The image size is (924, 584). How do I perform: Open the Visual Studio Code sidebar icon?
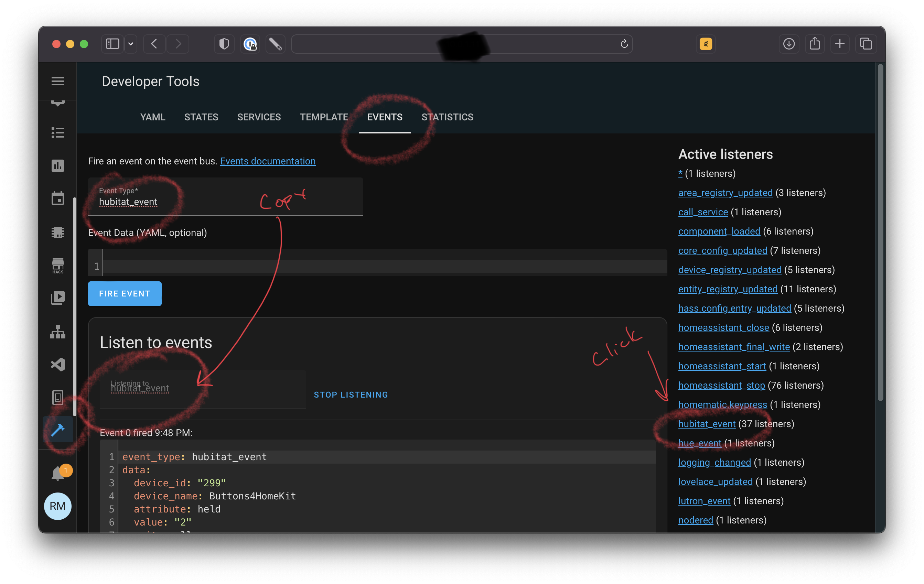click(57, 365)
